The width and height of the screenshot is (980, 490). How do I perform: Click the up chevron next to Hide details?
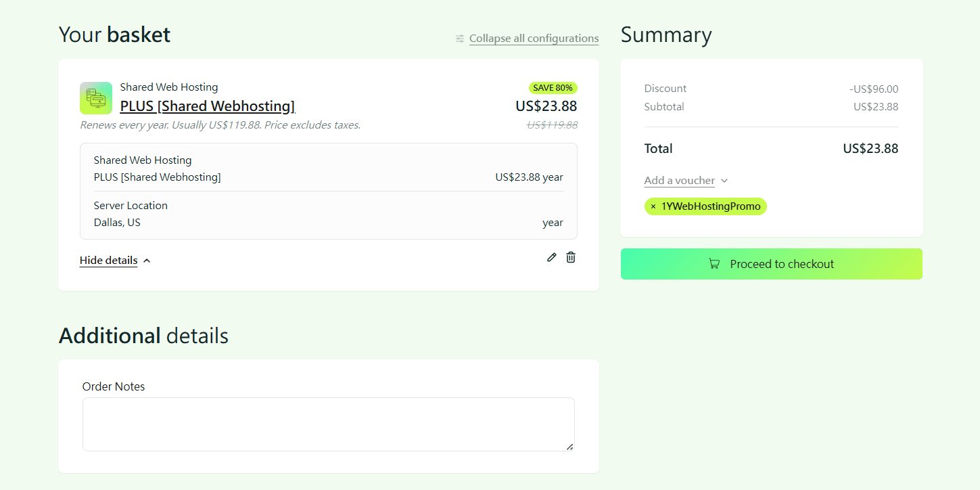pyautogui.click(x=147, y=261)
